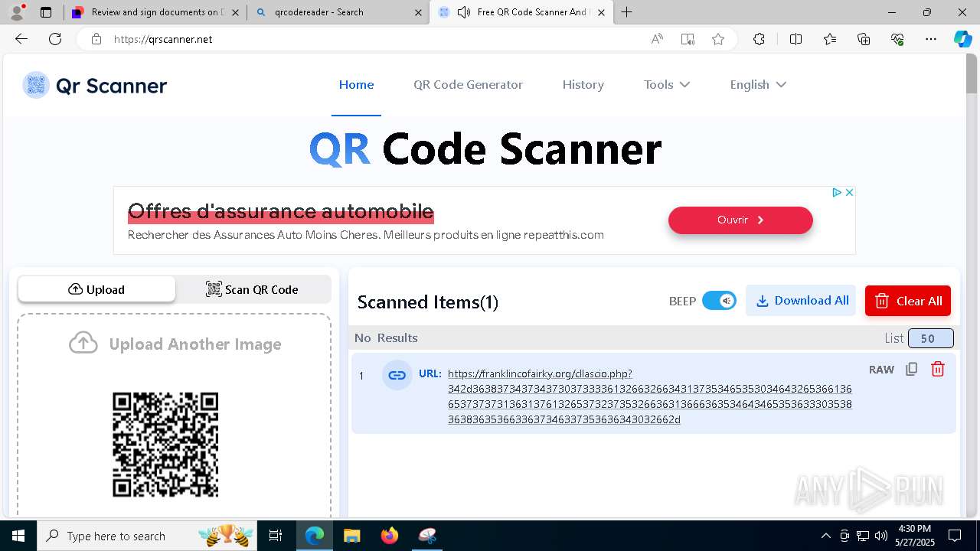The height and width of the screenshot is (551, 980).
Task: Show hidden system tray icons
Action: 825,536
